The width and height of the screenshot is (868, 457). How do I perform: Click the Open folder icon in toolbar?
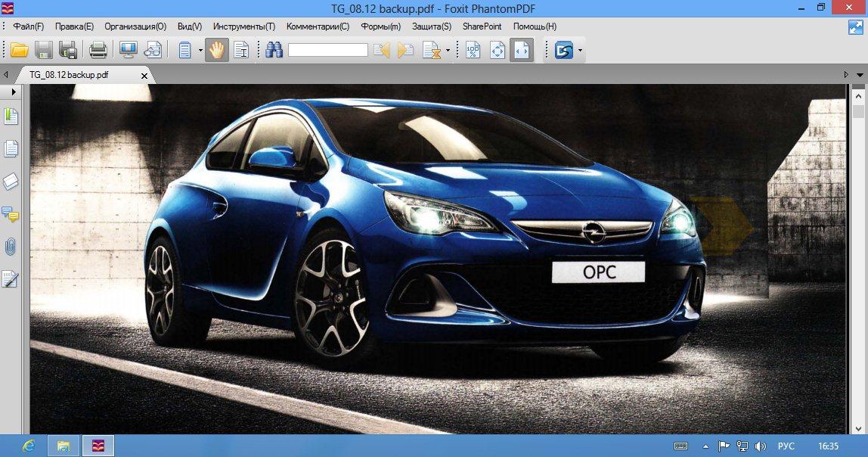pyautogui.click(x=19, y=51)
